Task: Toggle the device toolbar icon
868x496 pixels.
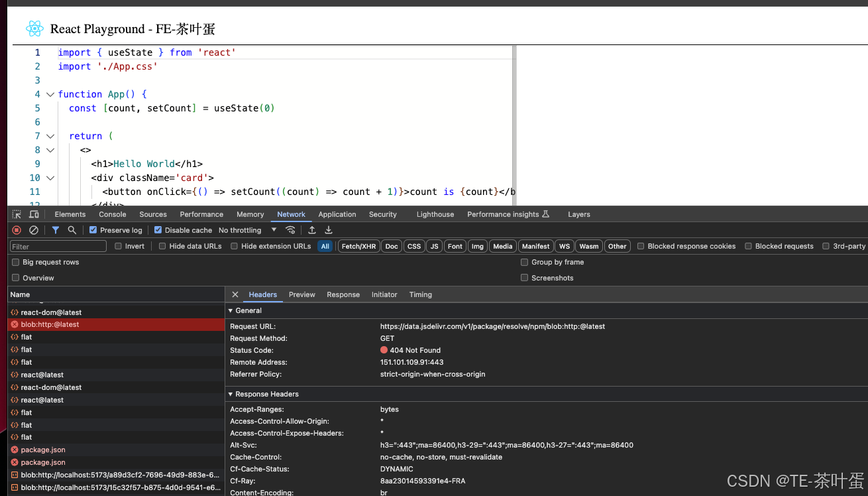Action: (x=34, y=214)
